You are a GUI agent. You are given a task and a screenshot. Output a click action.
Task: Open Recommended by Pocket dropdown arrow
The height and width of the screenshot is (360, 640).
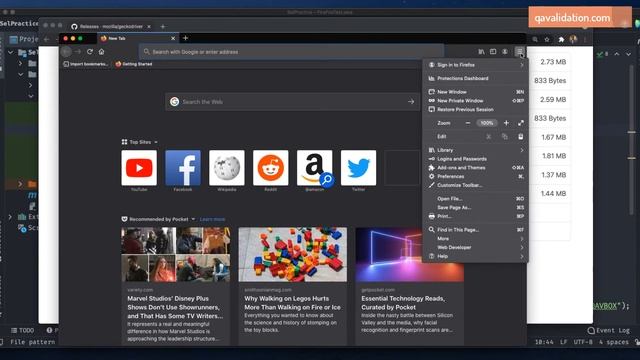click(x=193, y=219)
